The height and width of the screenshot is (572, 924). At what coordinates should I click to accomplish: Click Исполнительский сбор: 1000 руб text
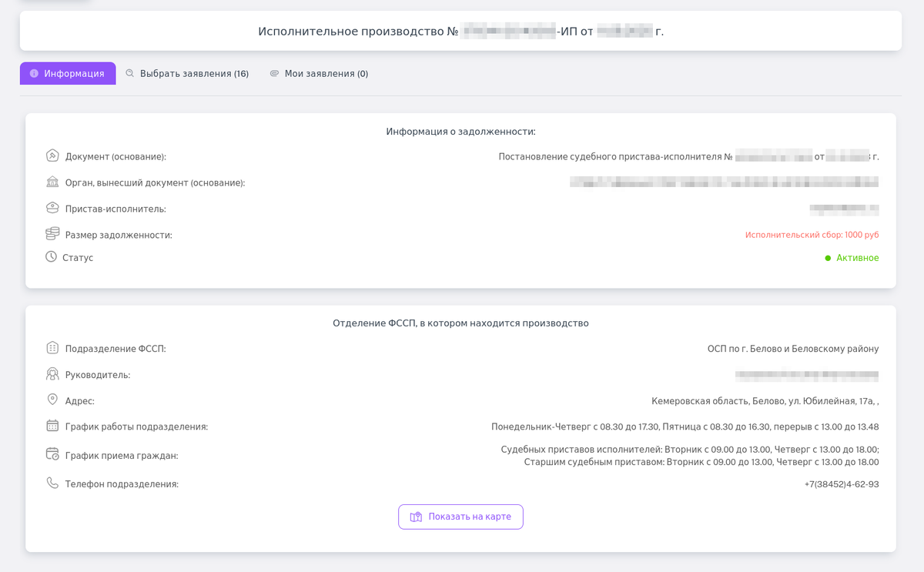[x=812, y=235]
